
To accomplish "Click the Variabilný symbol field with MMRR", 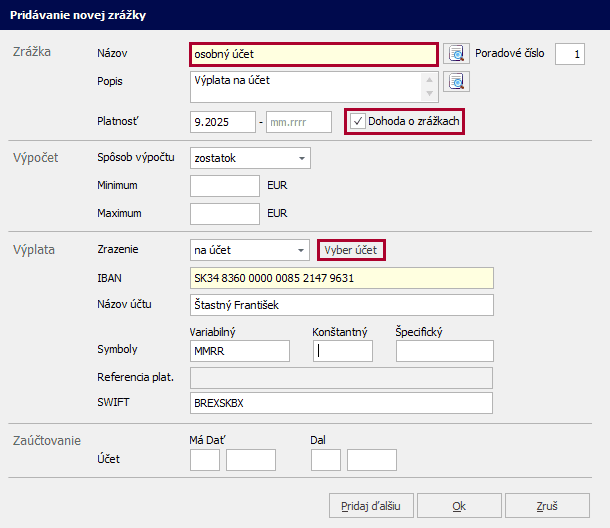I will [x=239, y=351].
